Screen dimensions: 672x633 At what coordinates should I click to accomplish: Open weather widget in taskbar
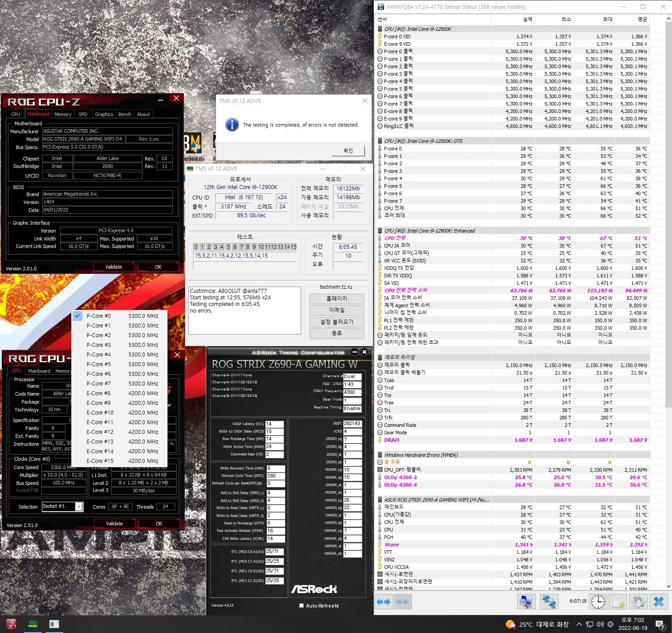click(x=537, y=624)
